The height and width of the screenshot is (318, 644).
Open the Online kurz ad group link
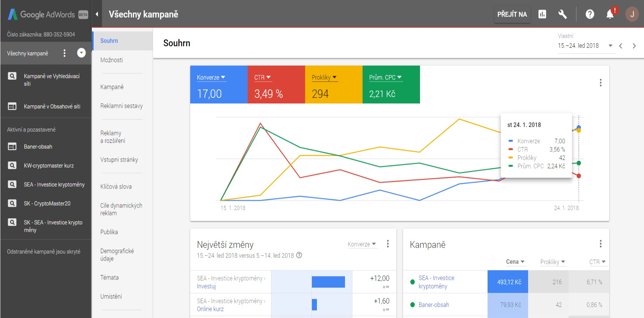[x=210, y=309]
